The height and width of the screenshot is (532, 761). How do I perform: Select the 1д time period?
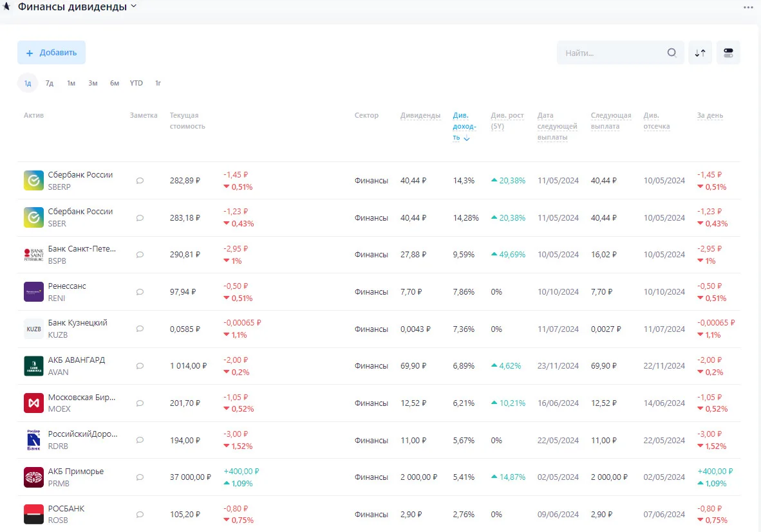click(28, 84)
